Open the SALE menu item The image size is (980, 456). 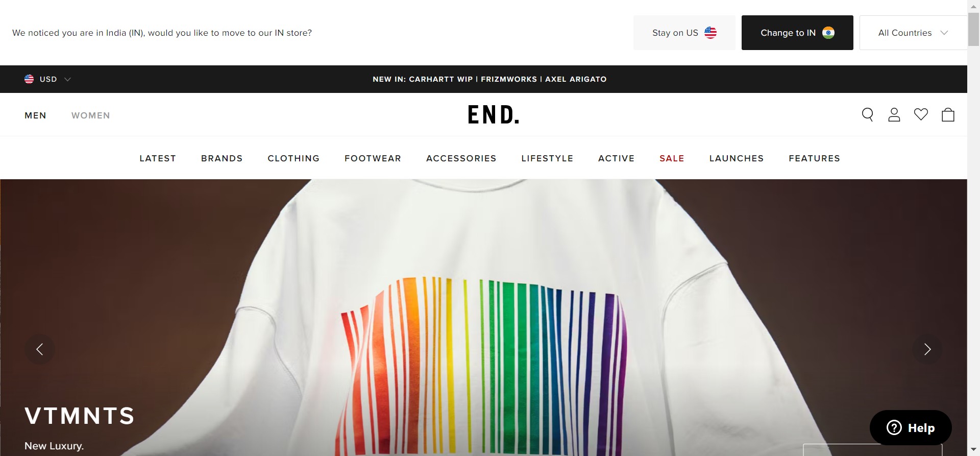[672, 158]
